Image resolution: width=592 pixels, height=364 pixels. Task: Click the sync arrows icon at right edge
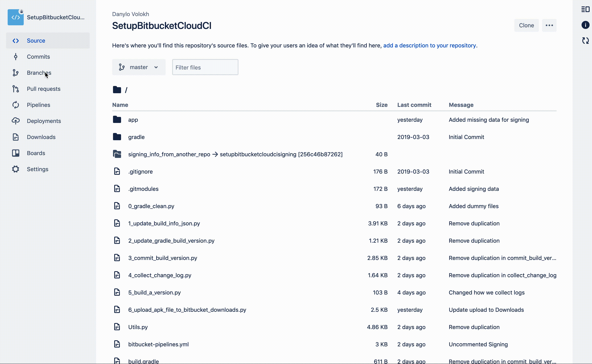point(585,40)
